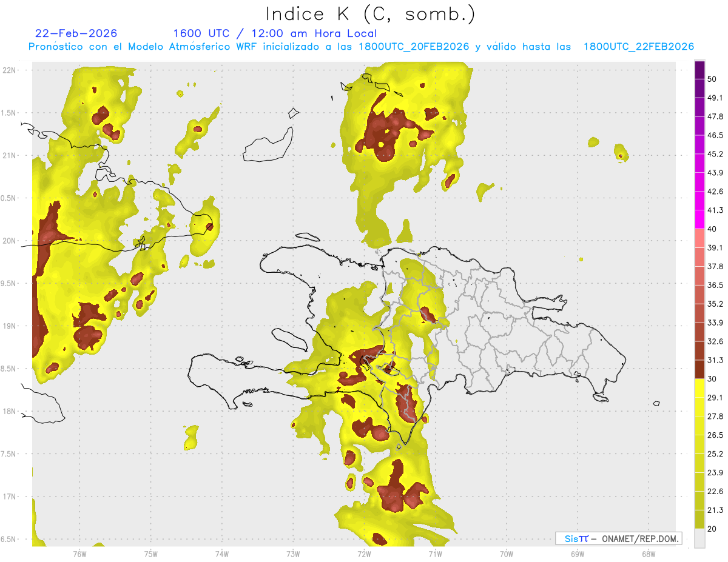
Task: Click the '35.2' color scale value
Action: pyautogui.click(x=715, y=304)
